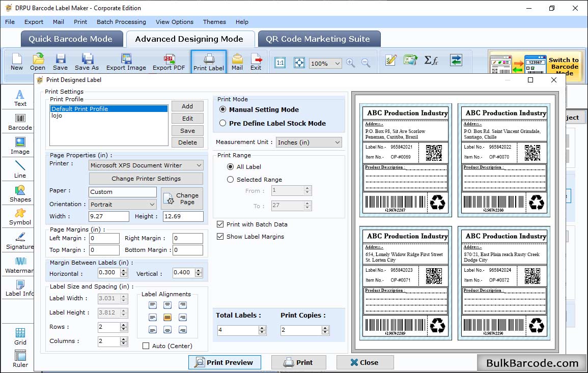Select the Line tool in sidebar
Viewport: 588px width, 373px height.
tap(20, 170)
